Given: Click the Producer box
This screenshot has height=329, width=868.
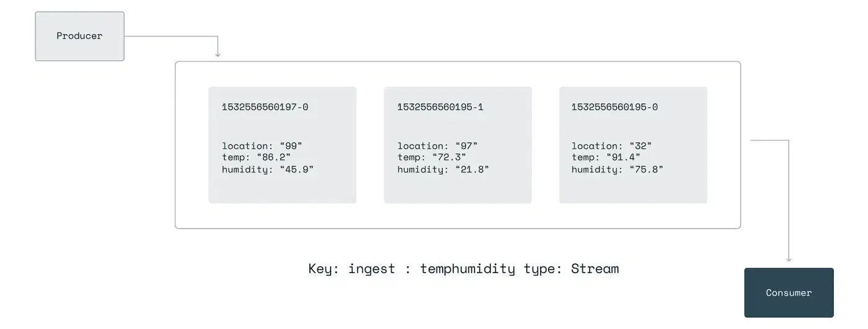Looking at the screenshot, I should [79, 36].
